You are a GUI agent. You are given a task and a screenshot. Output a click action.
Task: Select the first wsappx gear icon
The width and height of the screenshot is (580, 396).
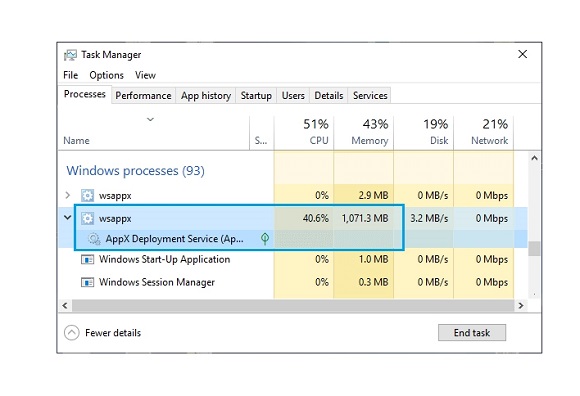(87, 195)
